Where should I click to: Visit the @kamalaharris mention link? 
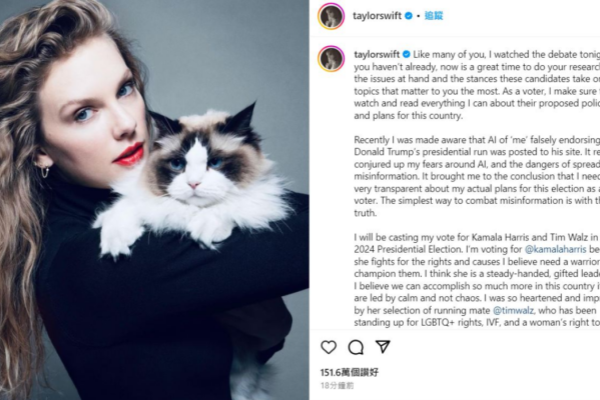pos(555,249)
